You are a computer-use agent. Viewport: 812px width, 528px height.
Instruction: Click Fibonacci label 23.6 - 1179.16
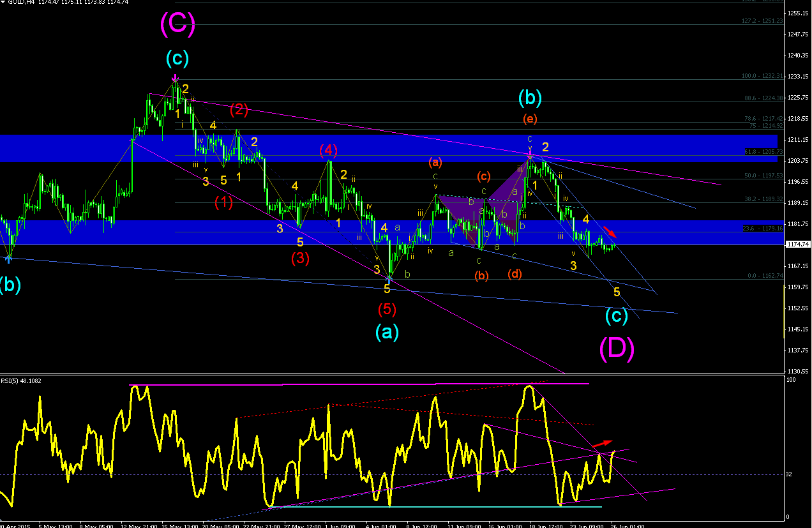click(x=764, y=228)
